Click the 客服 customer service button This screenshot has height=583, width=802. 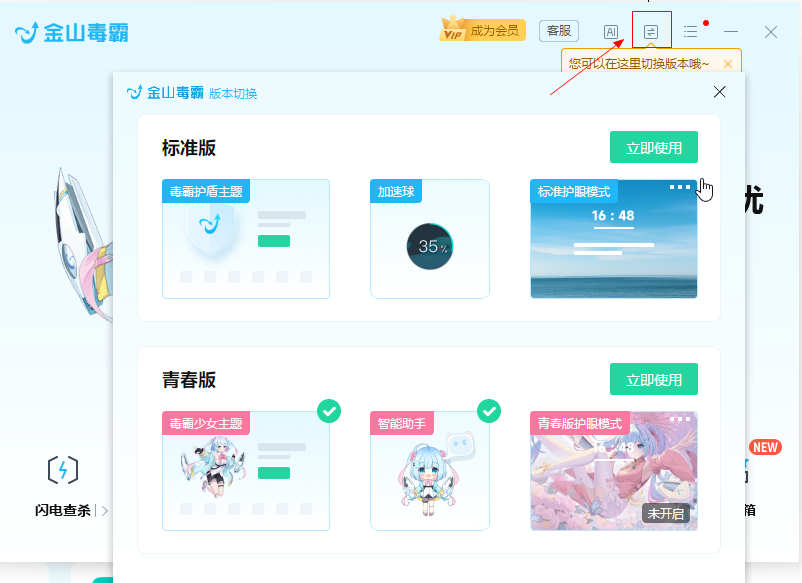click(x=558, y=31)
